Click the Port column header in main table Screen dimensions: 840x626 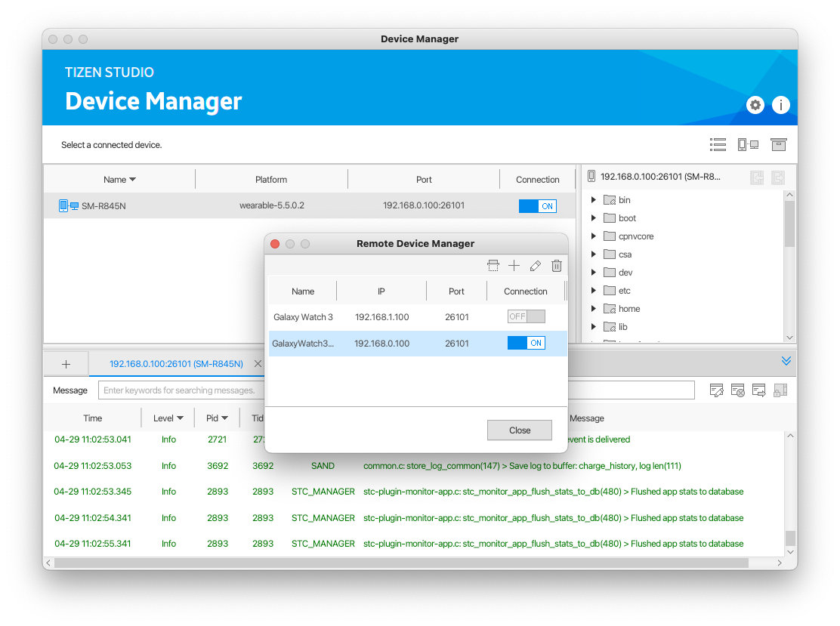coord(424,180)
